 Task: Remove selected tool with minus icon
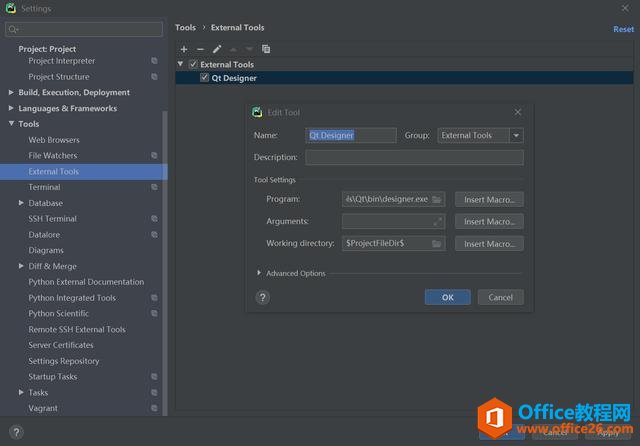click(x=200, y=49)
